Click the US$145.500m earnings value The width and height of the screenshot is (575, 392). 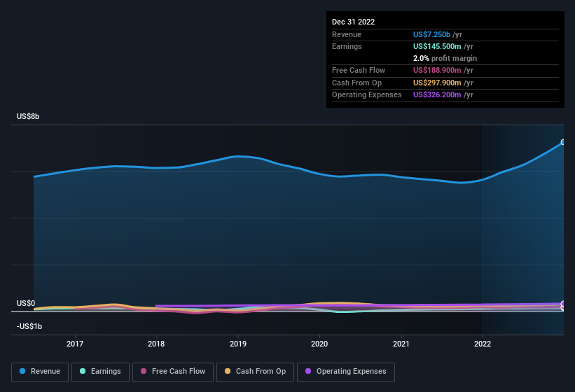point(437,46)
